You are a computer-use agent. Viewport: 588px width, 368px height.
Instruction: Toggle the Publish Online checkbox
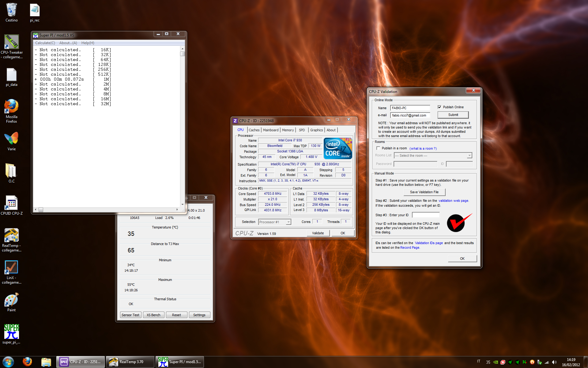tap(439, 107)
